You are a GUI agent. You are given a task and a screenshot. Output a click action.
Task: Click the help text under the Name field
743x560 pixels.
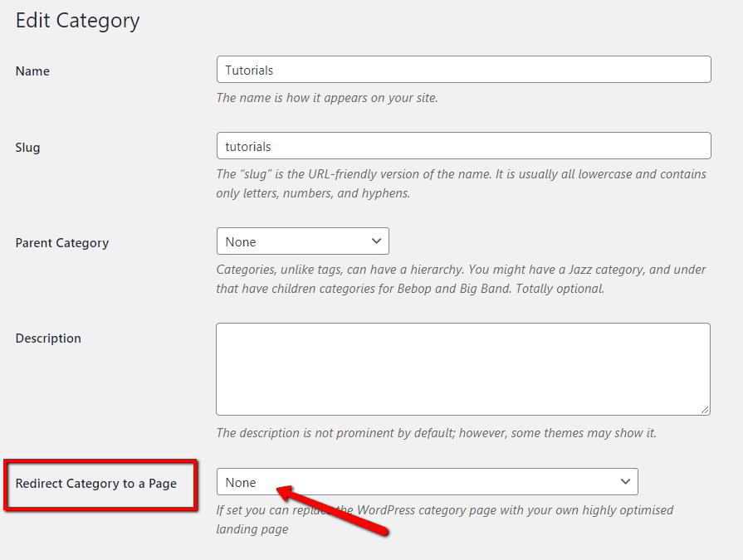pos(327,98)
